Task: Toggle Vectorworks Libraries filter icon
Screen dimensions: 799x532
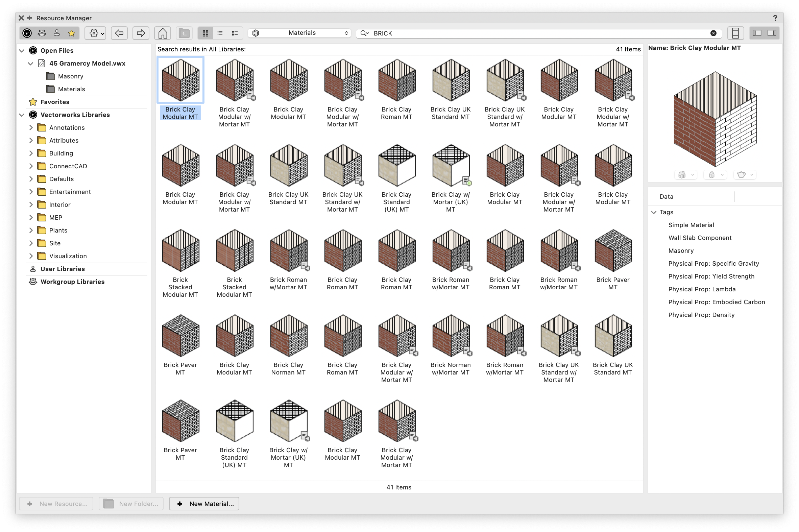Action: [27, 33]
